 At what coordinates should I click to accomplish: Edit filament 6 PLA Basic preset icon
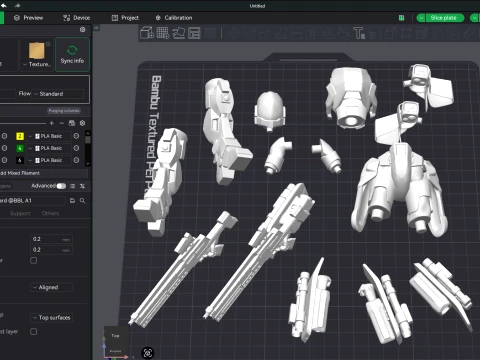tap(76, 160)
